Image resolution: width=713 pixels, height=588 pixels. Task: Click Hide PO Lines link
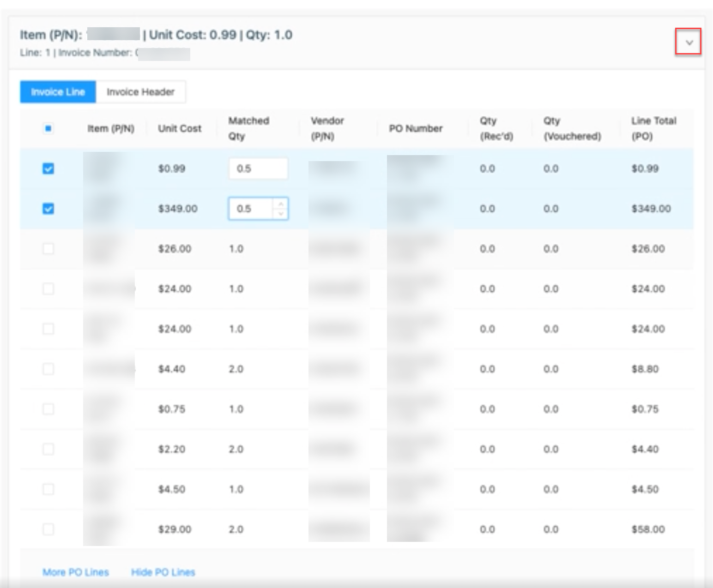point(163,572)
